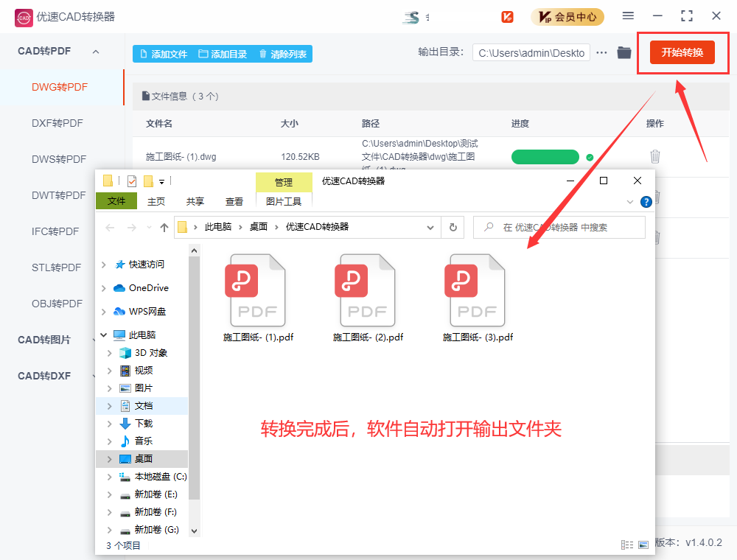Open the address bar history dropdown

(x=430, y=228)
